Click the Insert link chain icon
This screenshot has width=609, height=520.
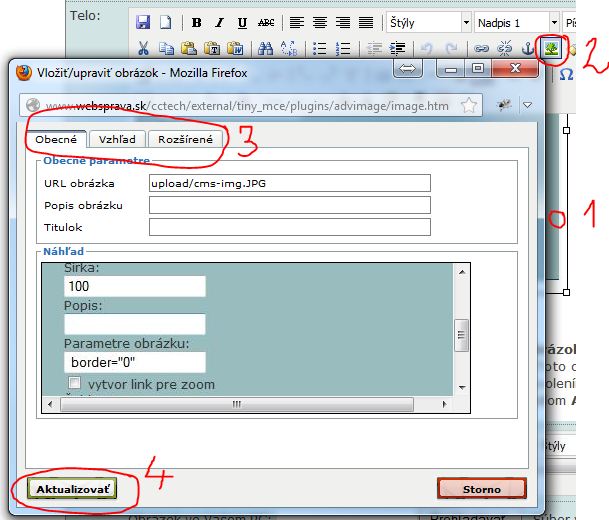click(x=481, y=49)
